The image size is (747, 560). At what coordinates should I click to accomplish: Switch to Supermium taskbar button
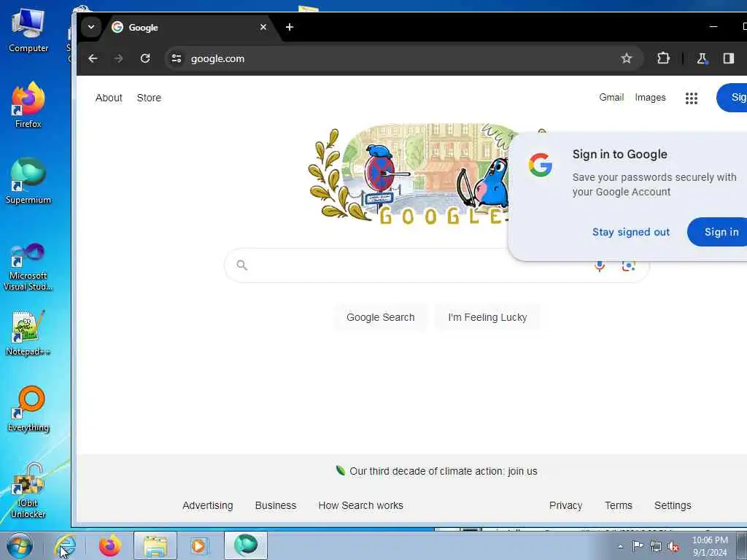point(245,545)
